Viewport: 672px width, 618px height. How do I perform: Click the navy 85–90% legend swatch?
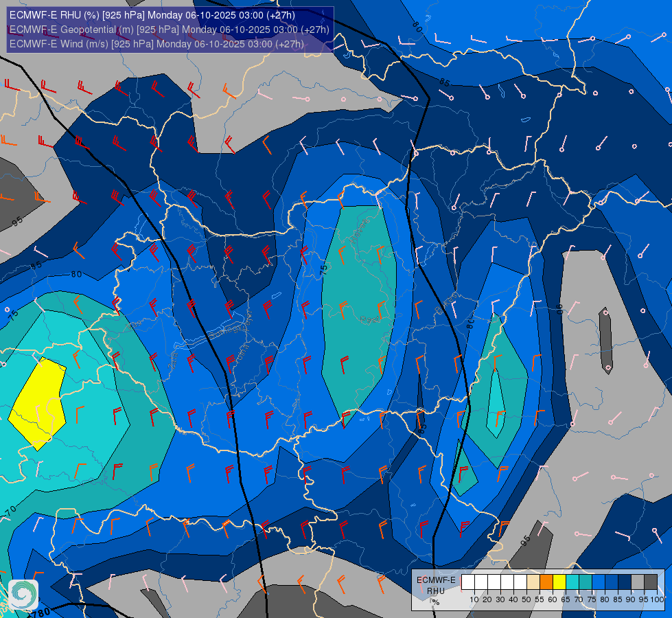[625, 582]
